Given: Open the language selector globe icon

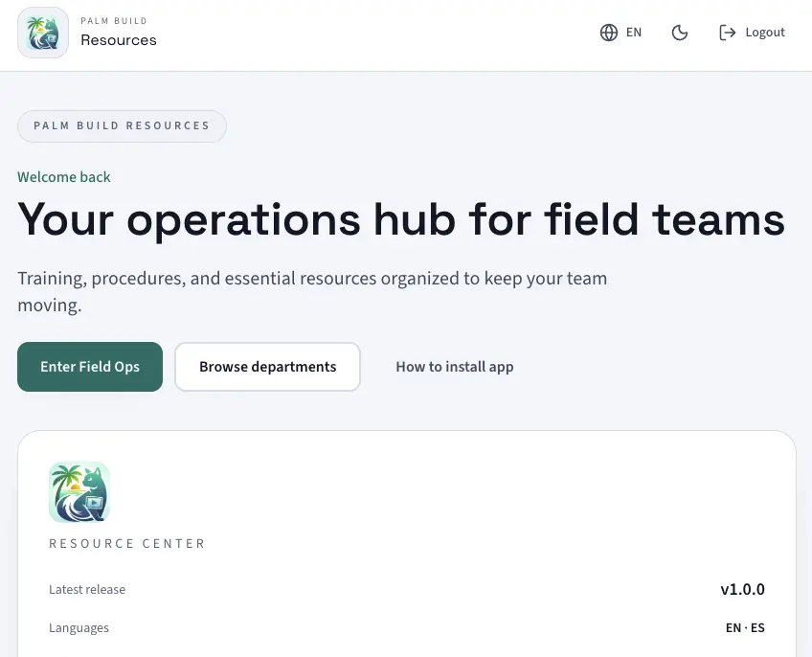Looking at the screenshot, I should coord(609,32).
